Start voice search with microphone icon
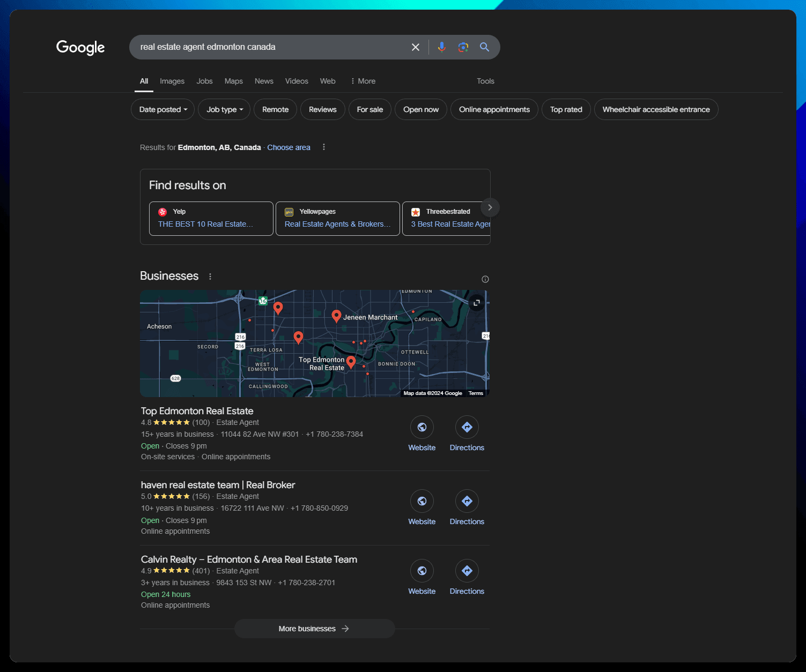This screenshot has width=806, height=672. (442, 47)
